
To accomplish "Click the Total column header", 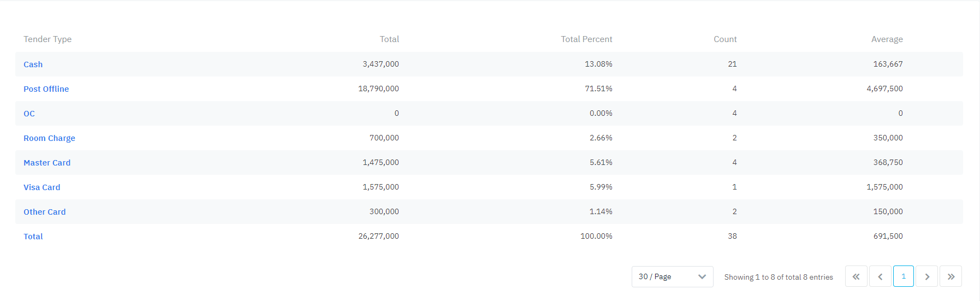I will click(389, 39).
